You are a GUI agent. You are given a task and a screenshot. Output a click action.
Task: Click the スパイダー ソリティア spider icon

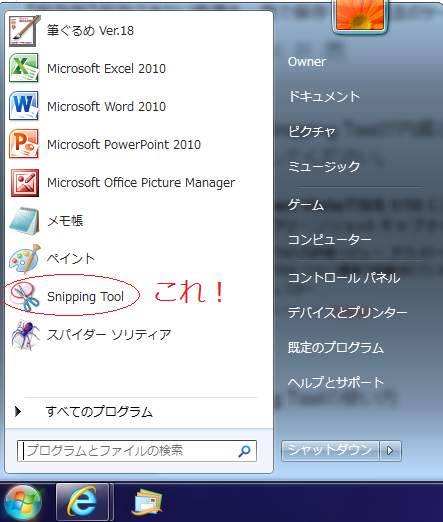coord(25,335)
